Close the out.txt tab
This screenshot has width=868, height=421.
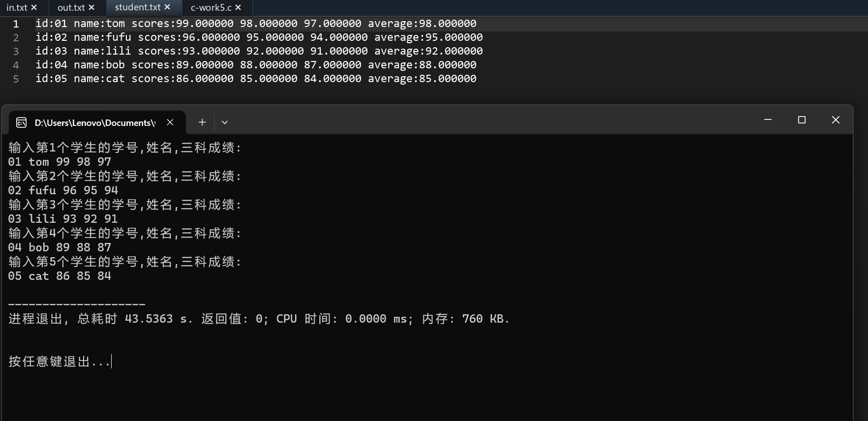(91, 7)
